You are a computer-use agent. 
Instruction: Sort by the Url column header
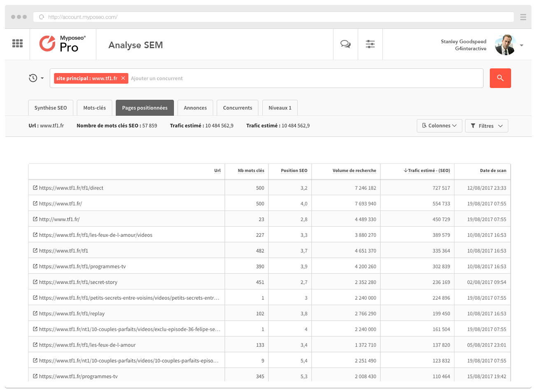[x=217, y=170]
